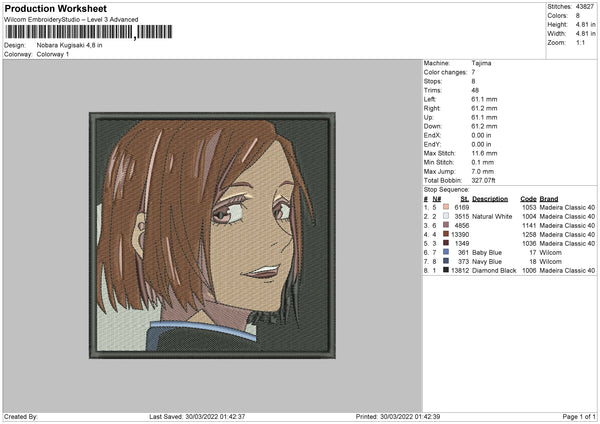Click the Height value 4.81 in
This screenshot has height=424, width=600.
coord(585,24)
